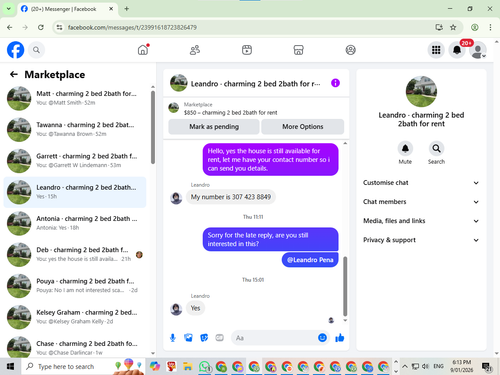
Task: Select the Messenger | Facebook tab
Action: [x=67, y=9]
